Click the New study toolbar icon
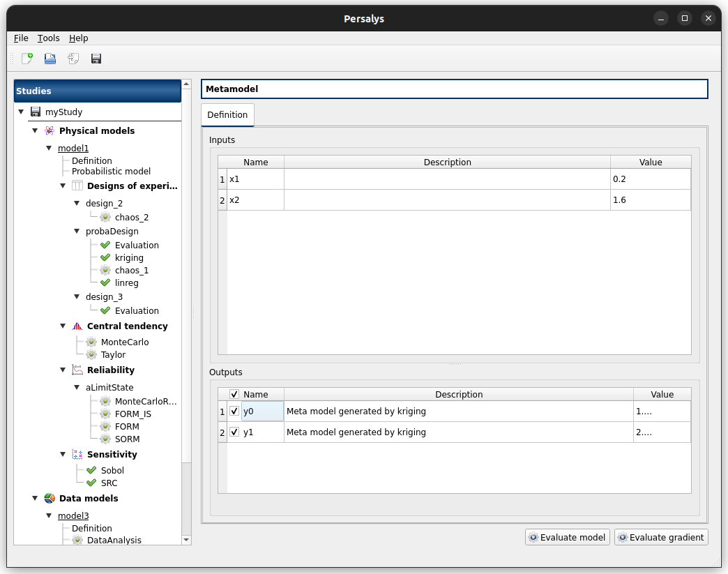The image size is (728, 574). [27, 59]
